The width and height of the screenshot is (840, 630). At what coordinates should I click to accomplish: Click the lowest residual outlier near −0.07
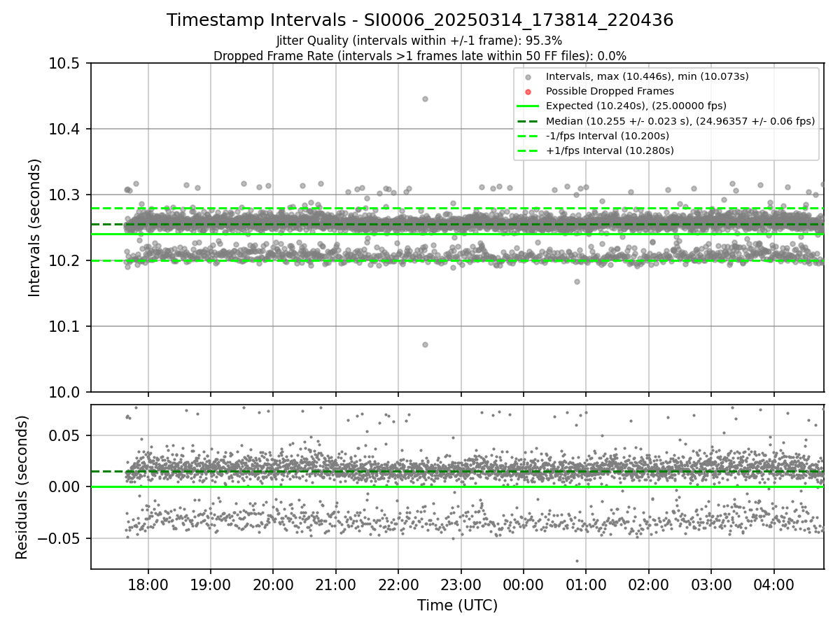[577, 561]
